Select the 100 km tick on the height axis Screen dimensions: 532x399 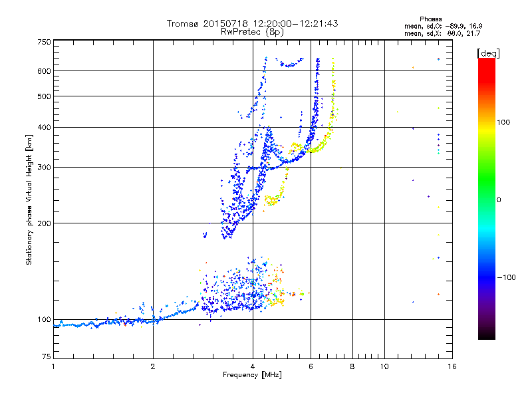click(45, 319)
